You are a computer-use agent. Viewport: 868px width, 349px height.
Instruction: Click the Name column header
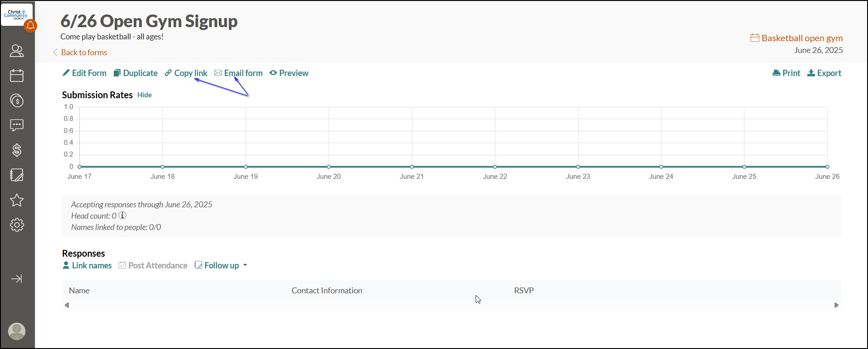click(x=79, y=291)
